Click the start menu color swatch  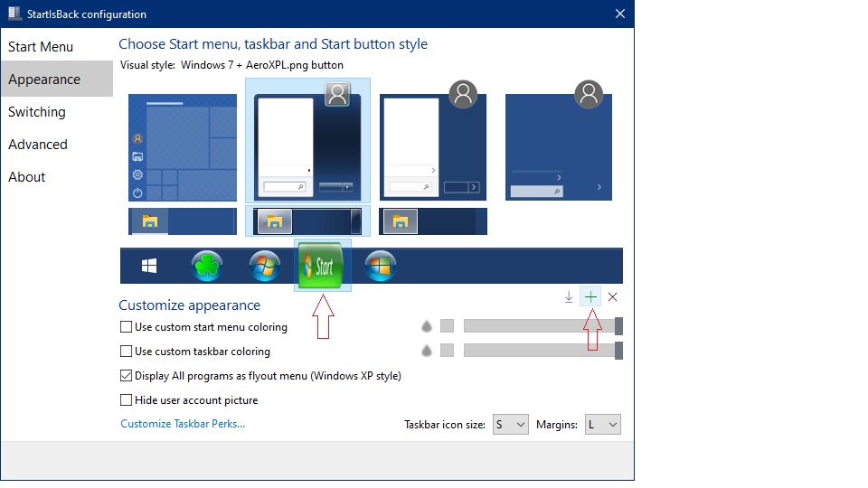448,326
